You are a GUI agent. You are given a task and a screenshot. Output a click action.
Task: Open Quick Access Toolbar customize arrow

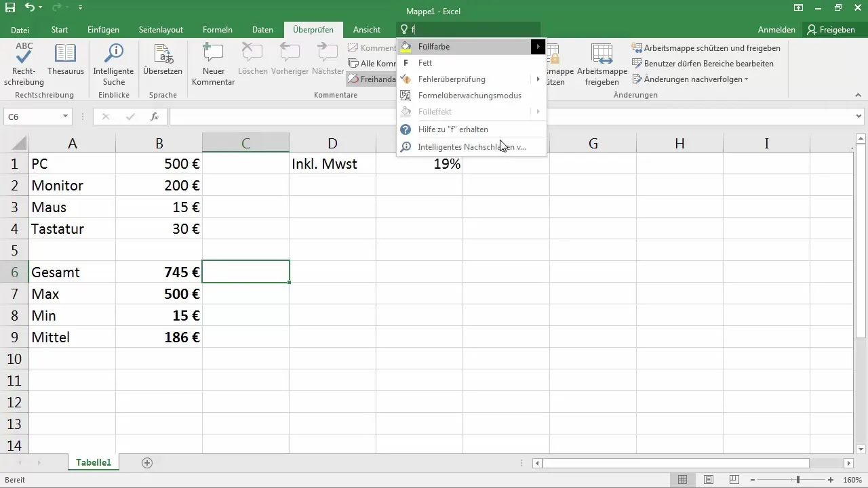[81, 9]
